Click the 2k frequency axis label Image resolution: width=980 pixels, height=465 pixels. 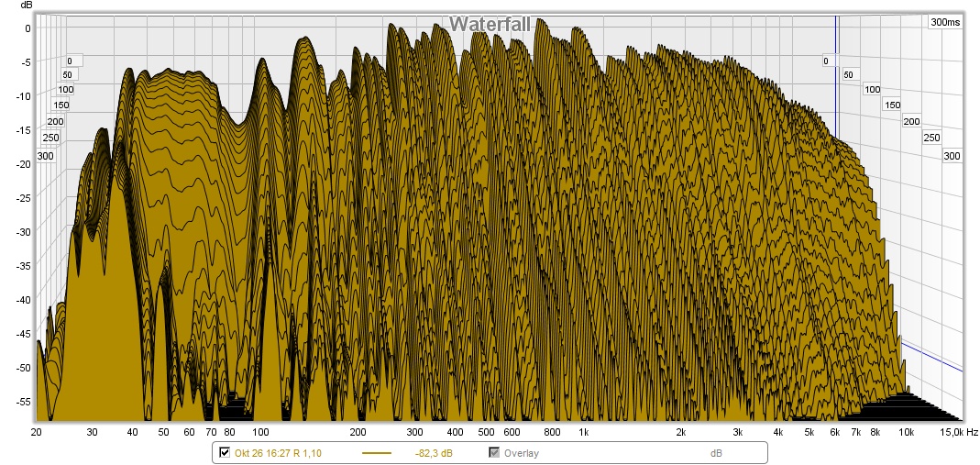tap(680, 432)
